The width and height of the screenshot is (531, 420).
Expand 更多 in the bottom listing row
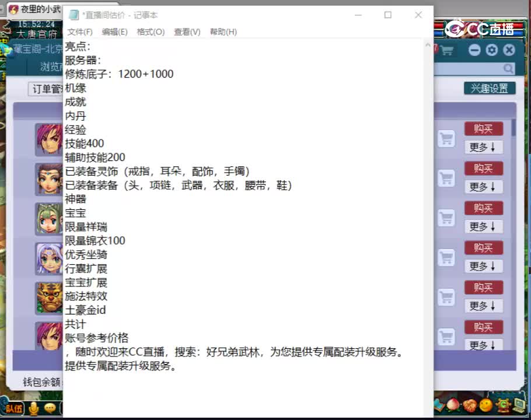tap(483, 345)
